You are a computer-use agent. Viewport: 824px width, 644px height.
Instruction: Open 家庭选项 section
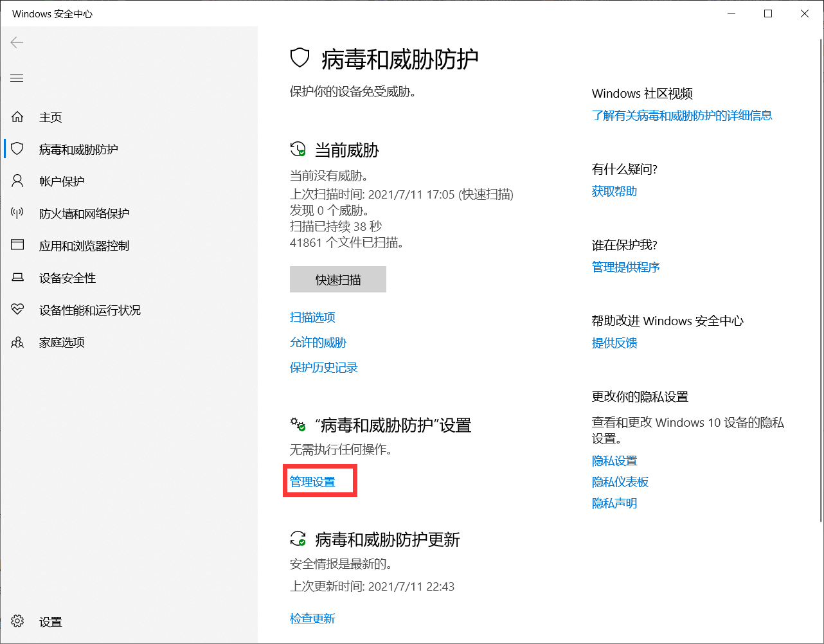coord(62,342)
